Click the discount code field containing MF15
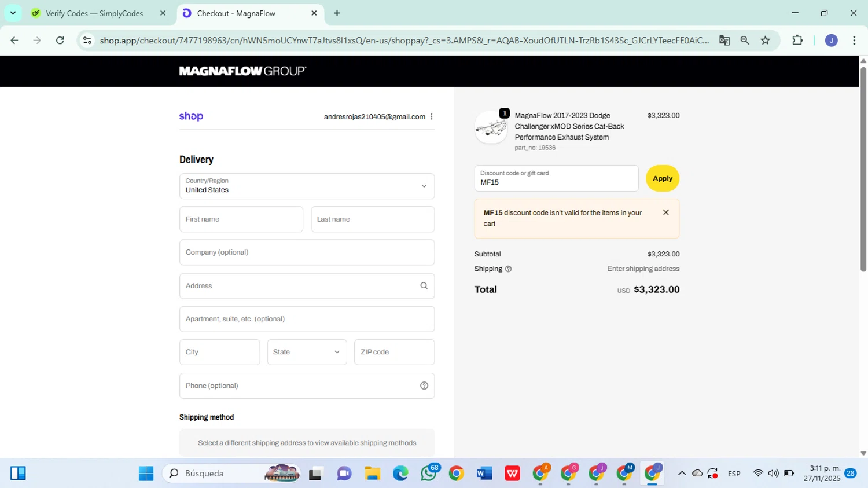The height and width of the screenshot is (488, 868). tap(556, 178)
